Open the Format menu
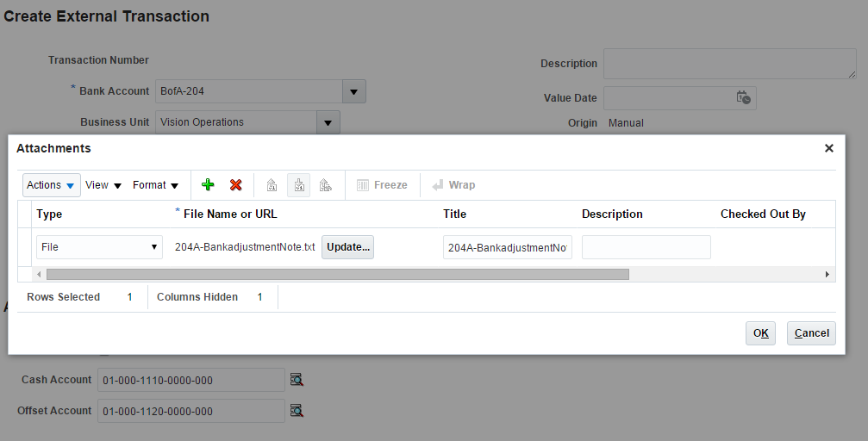868x441 pixels. point(155,185)
